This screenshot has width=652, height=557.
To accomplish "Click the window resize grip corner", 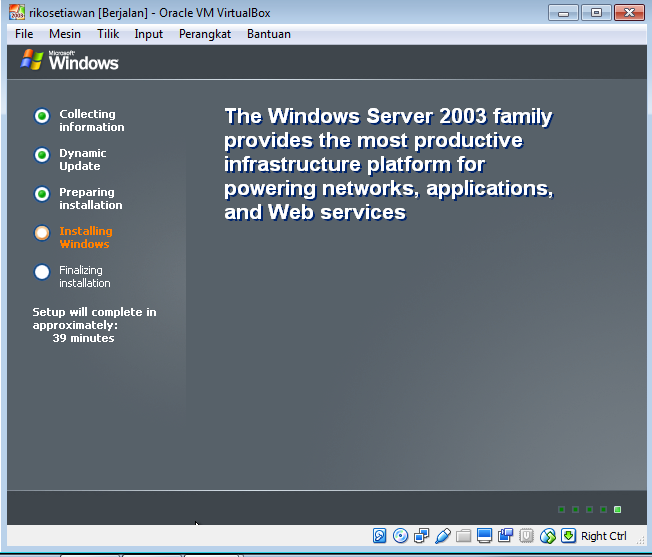I will [641, 540].
